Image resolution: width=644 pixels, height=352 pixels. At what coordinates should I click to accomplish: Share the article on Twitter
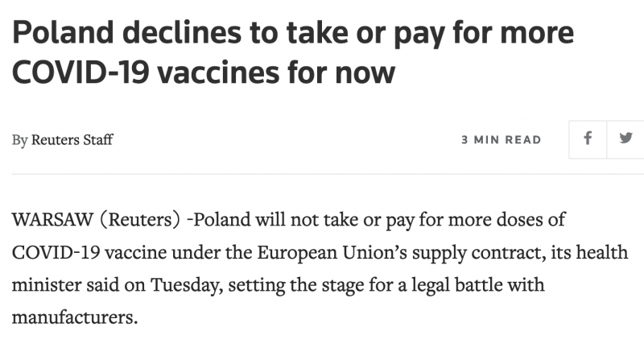pos(625,139)
